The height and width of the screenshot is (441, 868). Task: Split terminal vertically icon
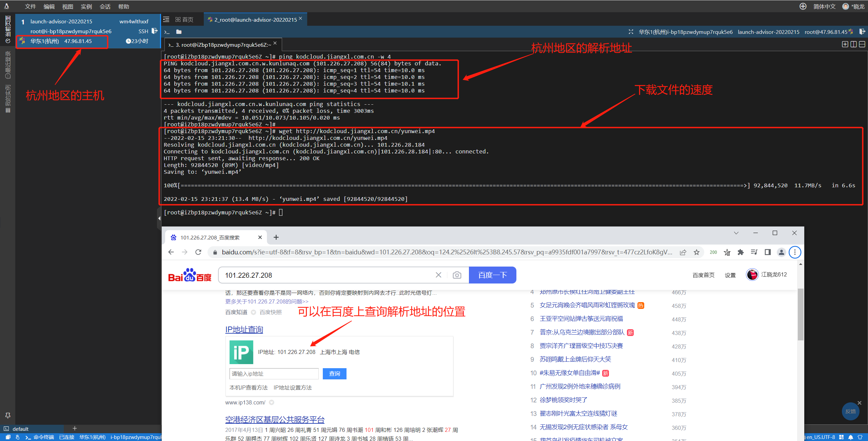(x=854, y=44)
